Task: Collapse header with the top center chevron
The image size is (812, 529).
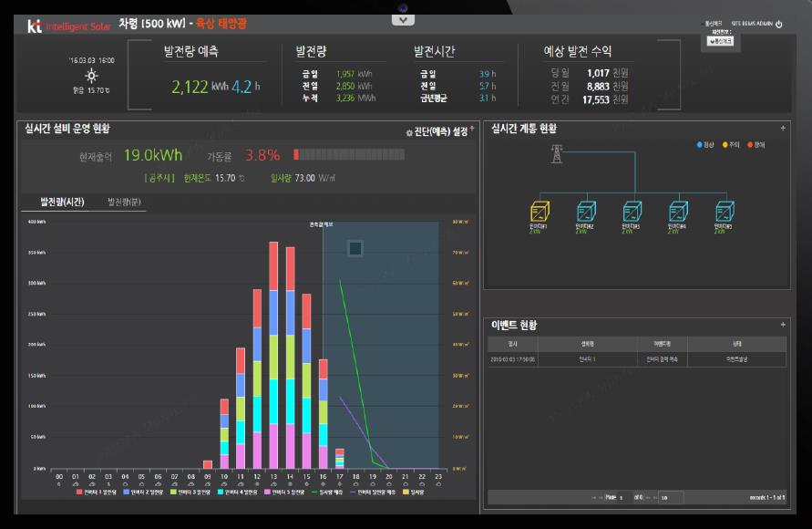Action: 403,20
